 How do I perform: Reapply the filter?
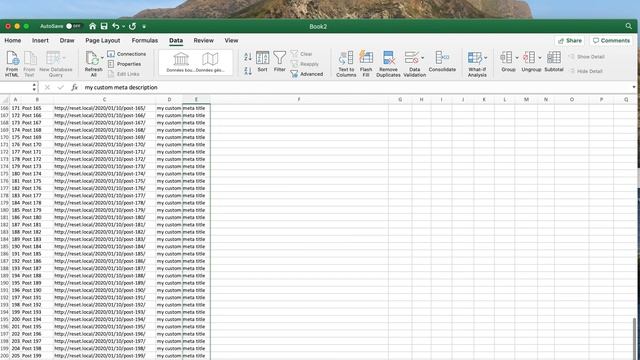(305, 64)
